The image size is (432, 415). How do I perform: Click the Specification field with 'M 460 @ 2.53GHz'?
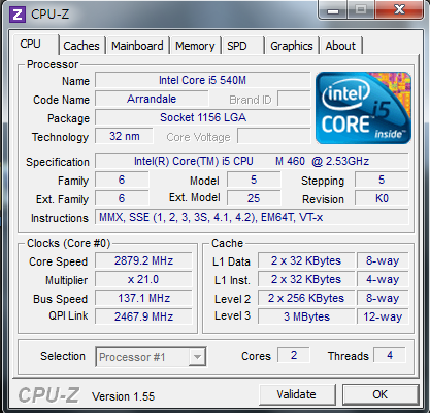click(x=251, y=161)
